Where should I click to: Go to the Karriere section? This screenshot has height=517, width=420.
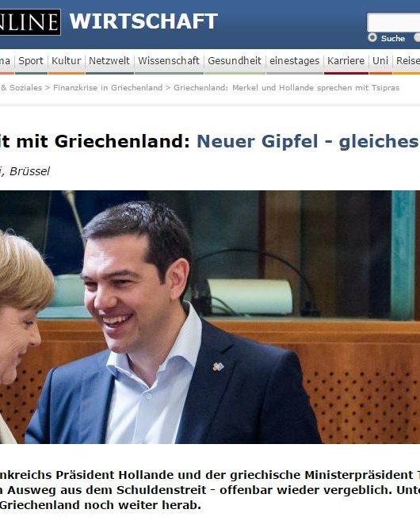click(346, 61)
